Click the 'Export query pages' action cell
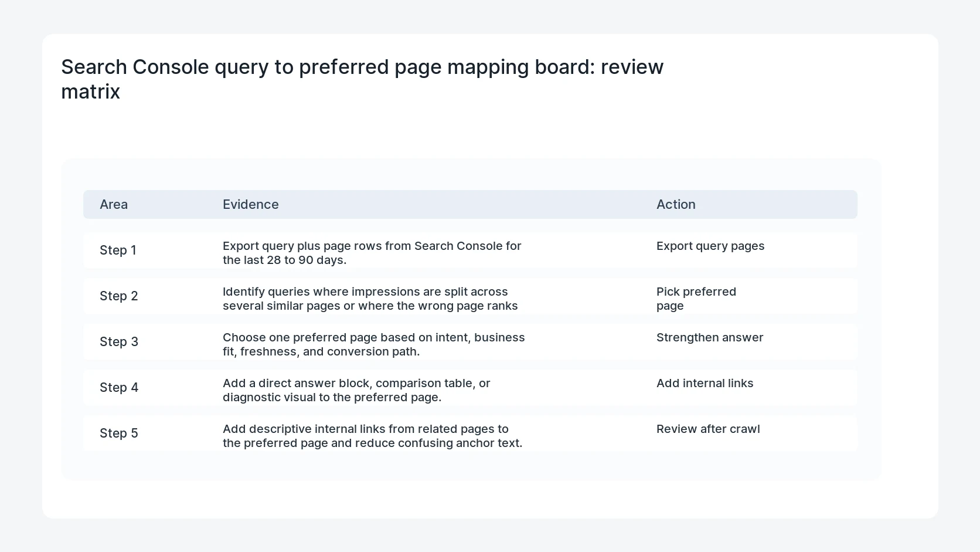 point(710,246)
